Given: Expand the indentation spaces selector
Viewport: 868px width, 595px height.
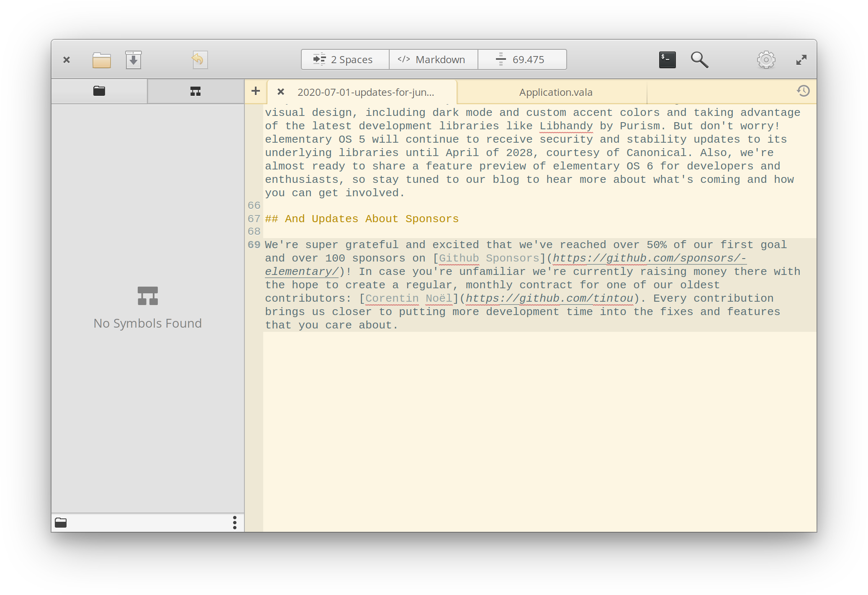Looking at the screenshot, I should coord(344,59).
